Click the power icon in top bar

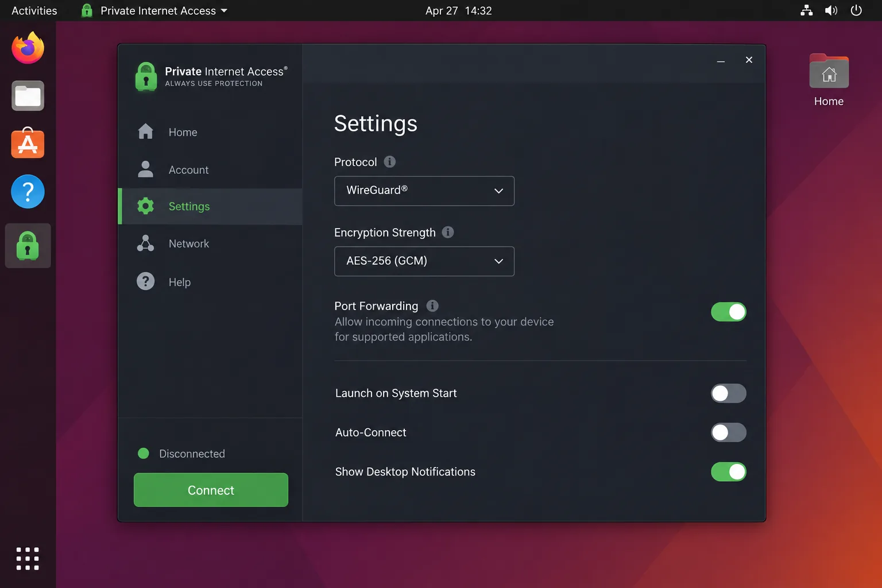[x=856, y=10]
